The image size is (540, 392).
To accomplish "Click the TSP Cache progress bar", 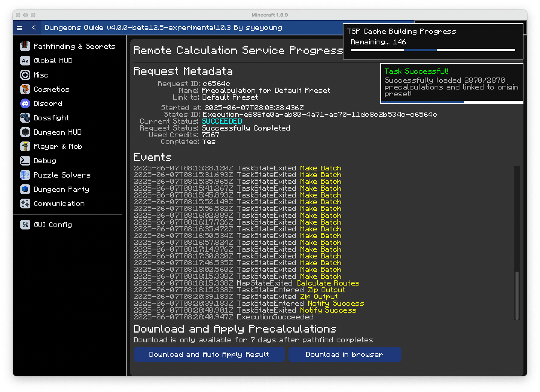I will click(433, 50).
